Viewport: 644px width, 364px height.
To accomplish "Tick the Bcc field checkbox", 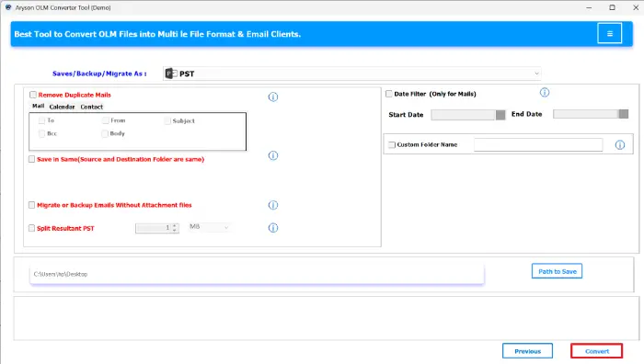I will [x=41, y=133].
